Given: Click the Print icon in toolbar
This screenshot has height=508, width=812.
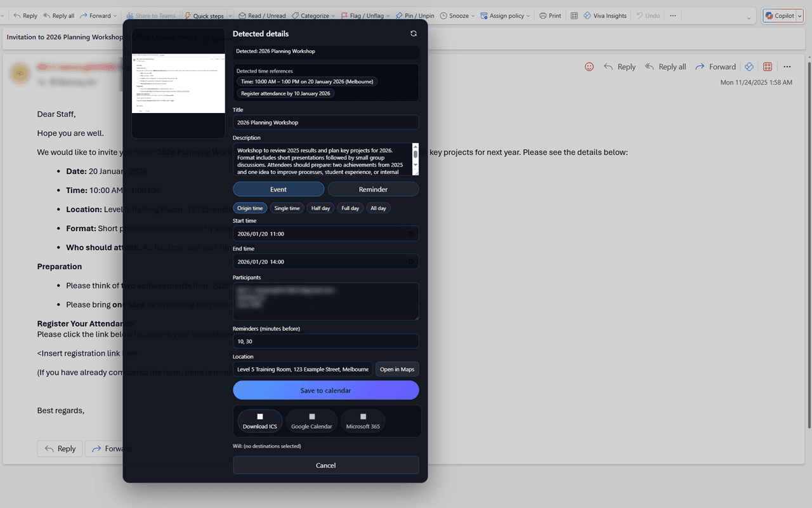Looking at the screenshot, I should (544, 16).
